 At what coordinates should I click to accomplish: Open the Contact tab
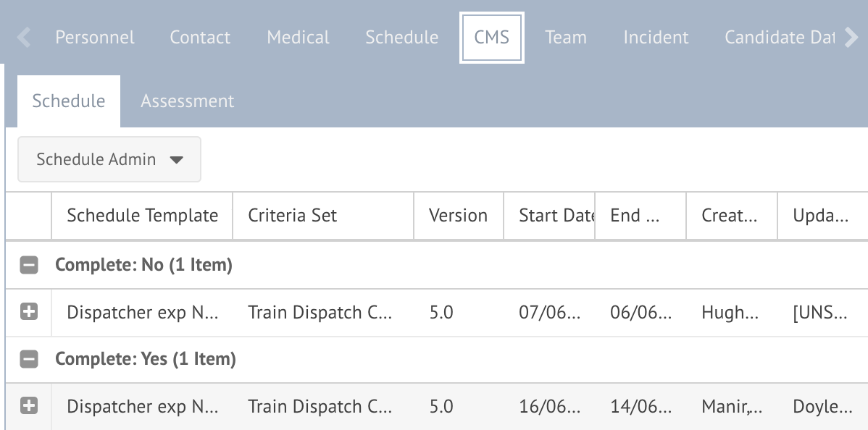pos(200,38)
